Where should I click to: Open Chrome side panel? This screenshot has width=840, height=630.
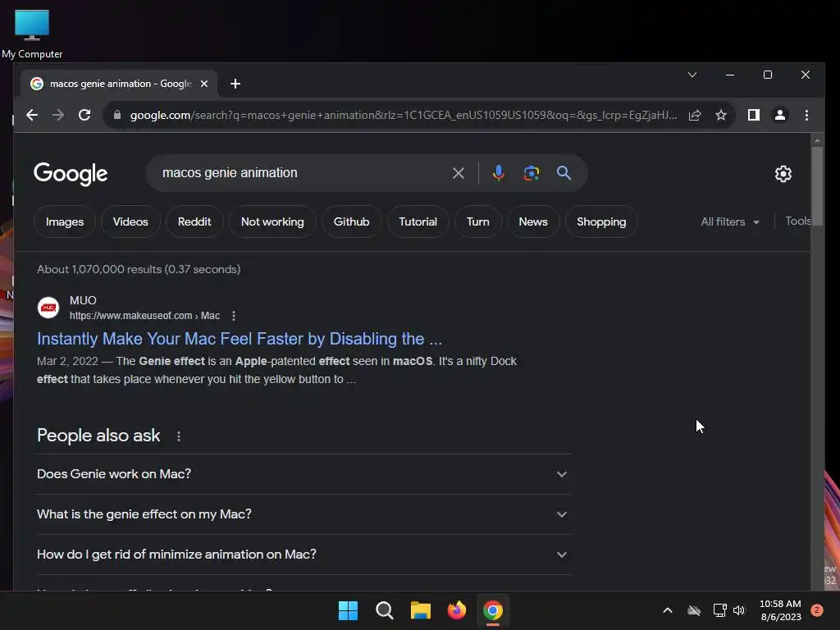(x=754, y=115)
